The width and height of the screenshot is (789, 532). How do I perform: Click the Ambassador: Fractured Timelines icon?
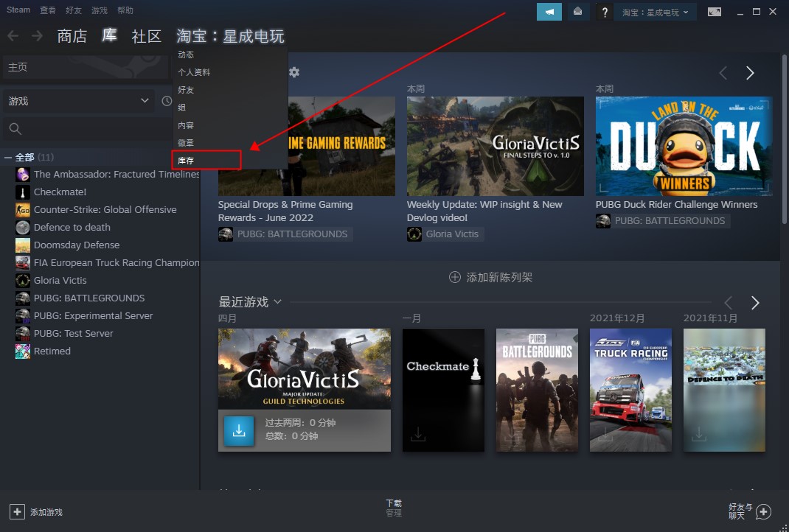coord(23,175)
